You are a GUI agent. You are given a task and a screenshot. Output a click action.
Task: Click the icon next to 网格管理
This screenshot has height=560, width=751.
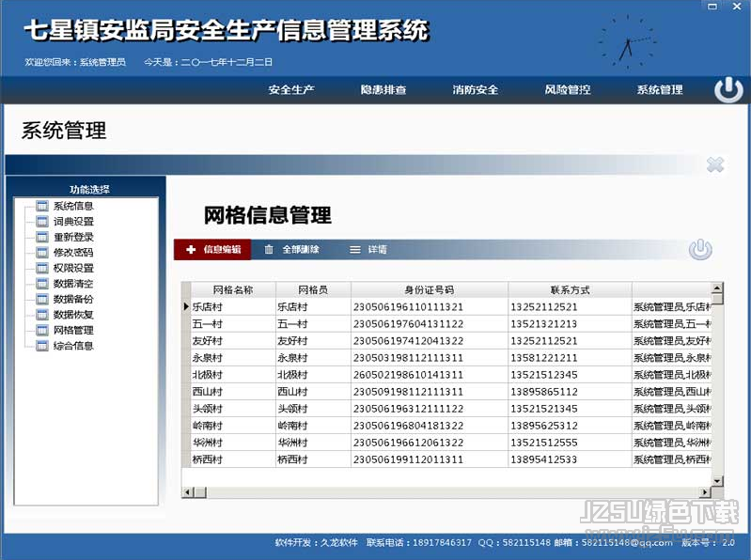(42, 330)
